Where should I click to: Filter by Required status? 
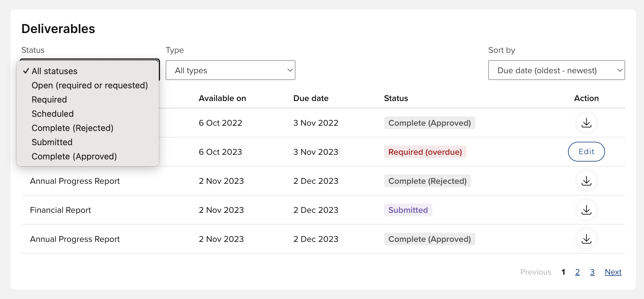pos(49,100)
